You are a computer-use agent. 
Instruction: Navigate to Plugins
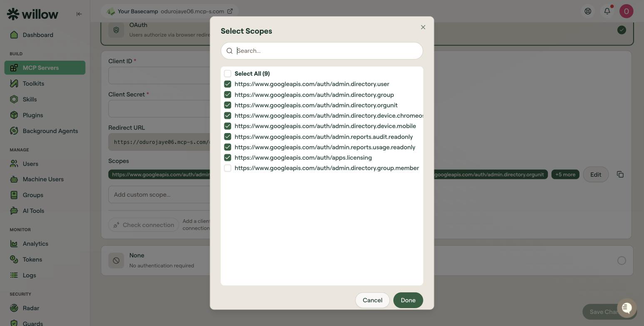tap(45, 115)
